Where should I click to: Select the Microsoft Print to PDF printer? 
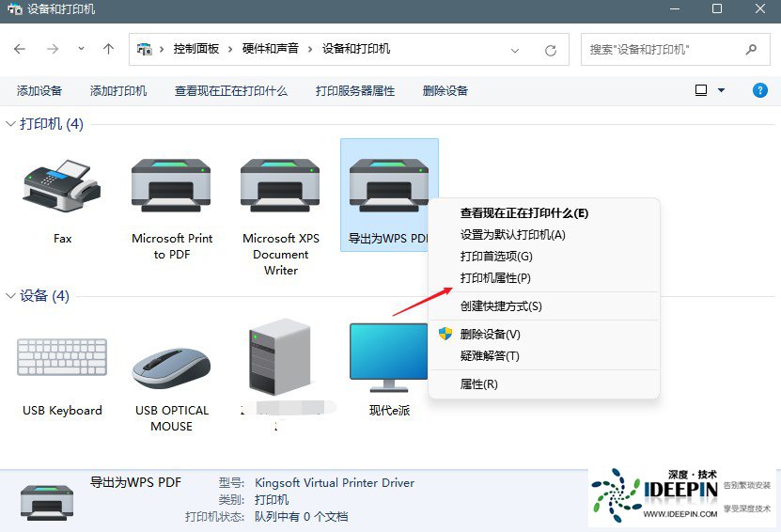[x=171, y=185]
